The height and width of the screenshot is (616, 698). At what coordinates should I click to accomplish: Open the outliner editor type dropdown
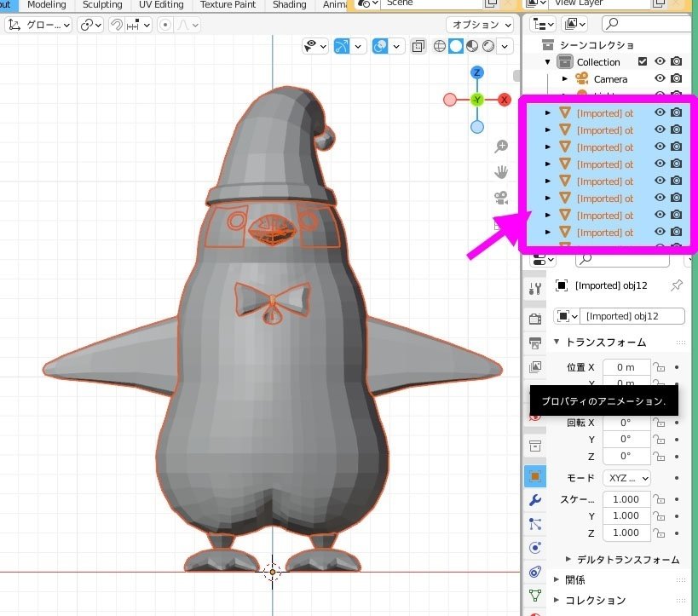tap(543, 24)
